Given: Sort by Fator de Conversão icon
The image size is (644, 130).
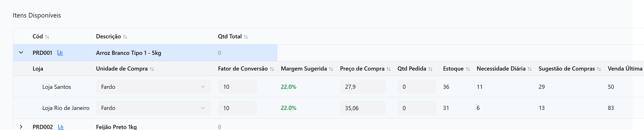Looking at the screenshot, I should (272, 69).
